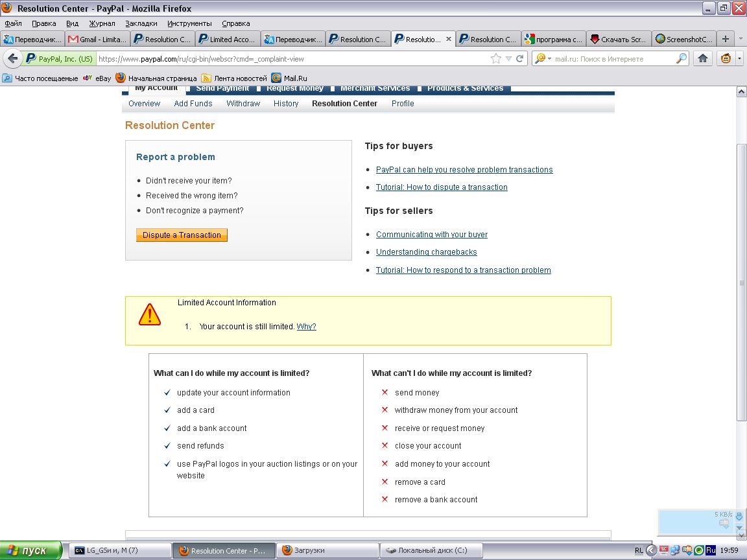Switch to Gmail - Limita... tab
747x560 pixels.
point(98,39)
